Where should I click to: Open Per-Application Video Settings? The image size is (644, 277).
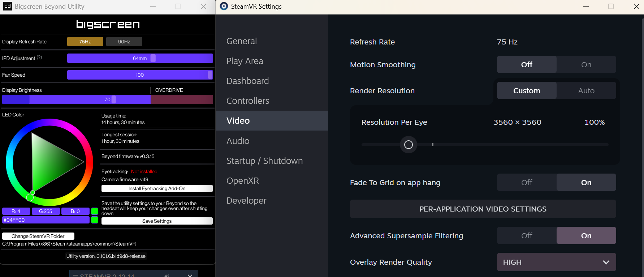tap(483, 209)
